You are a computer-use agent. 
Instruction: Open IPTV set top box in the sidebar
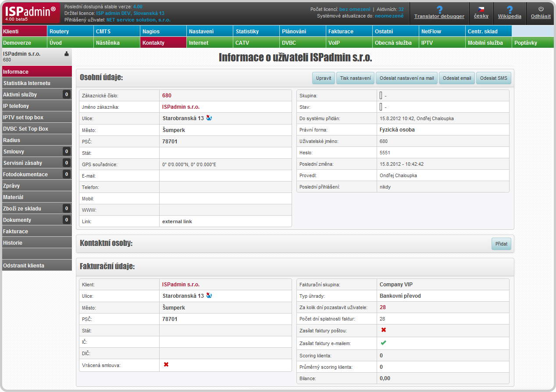[x=37, y=117]
